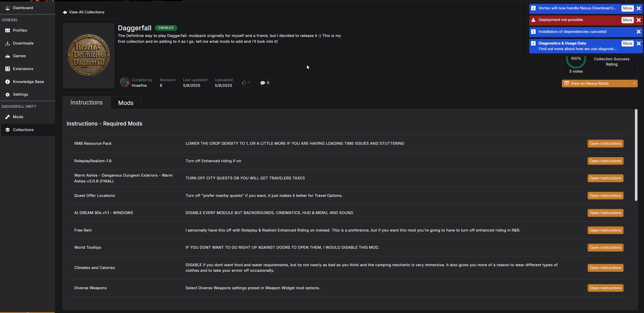Open Games controller icon
This screenshot has height=313, width=644.
point(8,56)
